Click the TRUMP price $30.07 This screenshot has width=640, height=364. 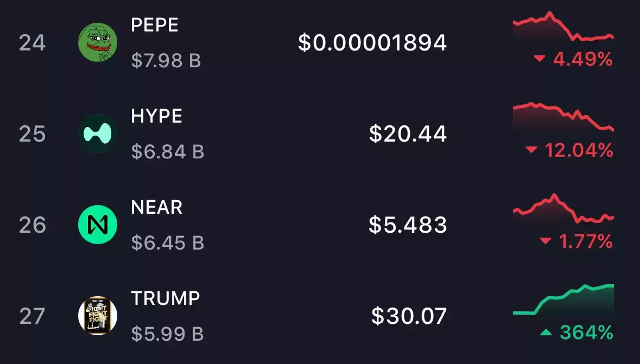click(409, 316)
